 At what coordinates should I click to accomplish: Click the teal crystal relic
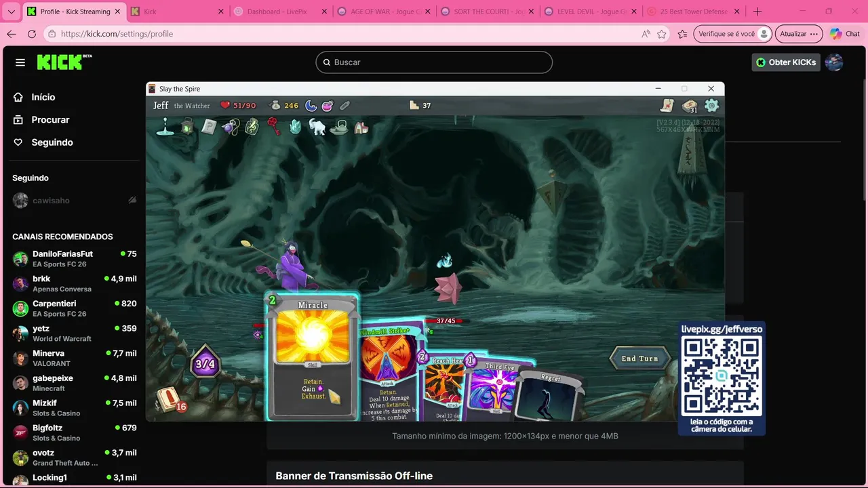pyautogui.click(x=295, y=126)
